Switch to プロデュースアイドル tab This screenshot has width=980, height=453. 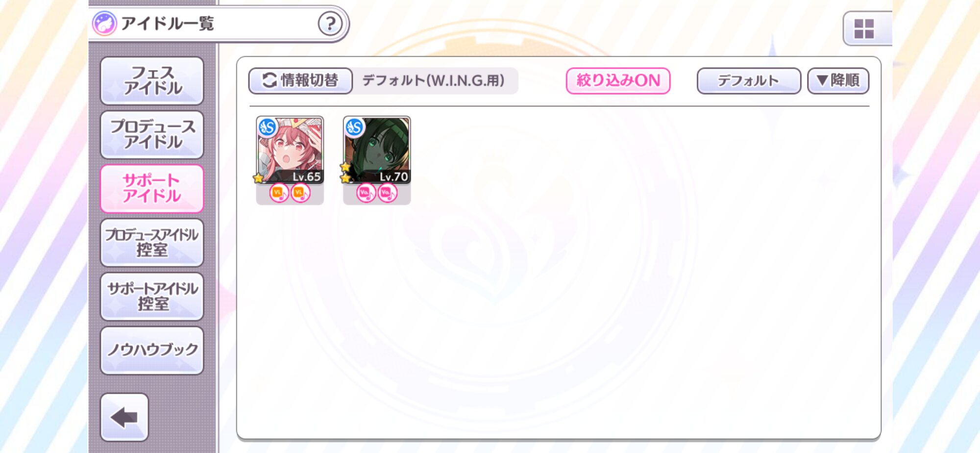(152, 134)
